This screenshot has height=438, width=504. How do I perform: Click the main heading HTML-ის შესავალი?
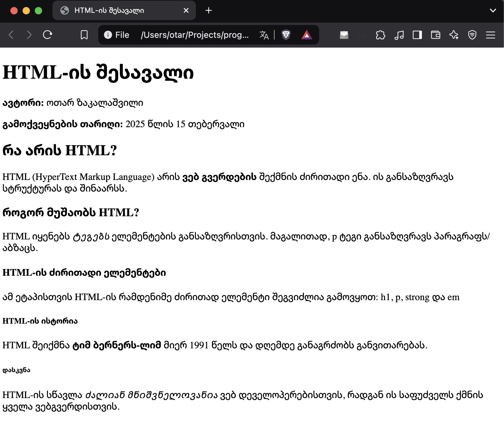[98, 73]
